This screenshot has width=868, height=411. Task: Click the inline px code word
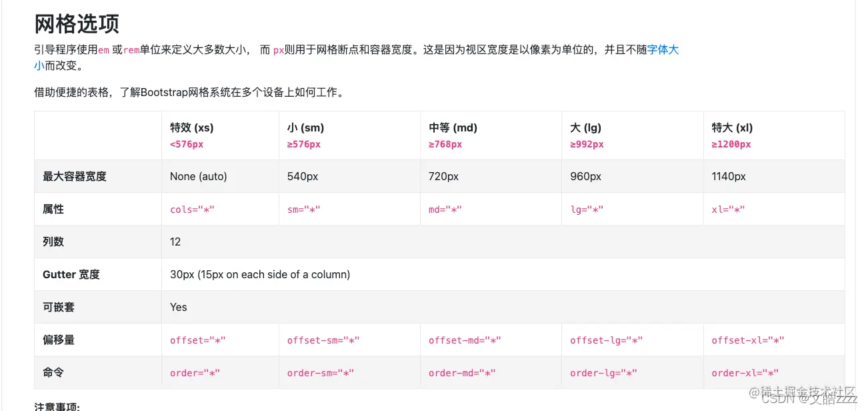pyautogui.click(x=279, y=51)
